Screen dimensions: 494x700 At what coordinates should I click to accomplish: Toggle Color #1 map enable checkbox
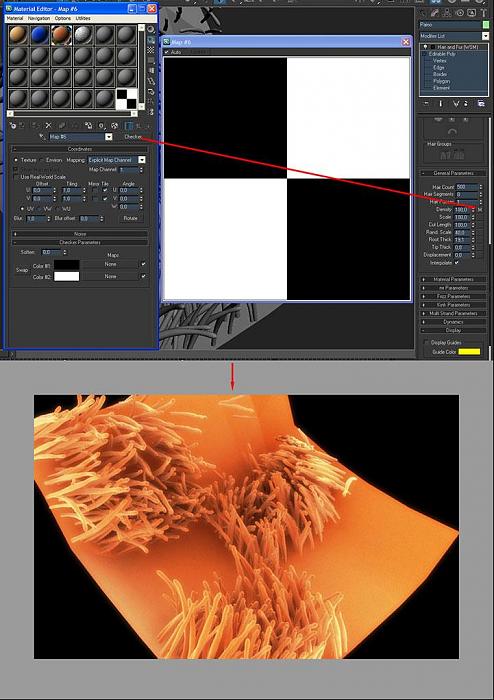point(143,264)
